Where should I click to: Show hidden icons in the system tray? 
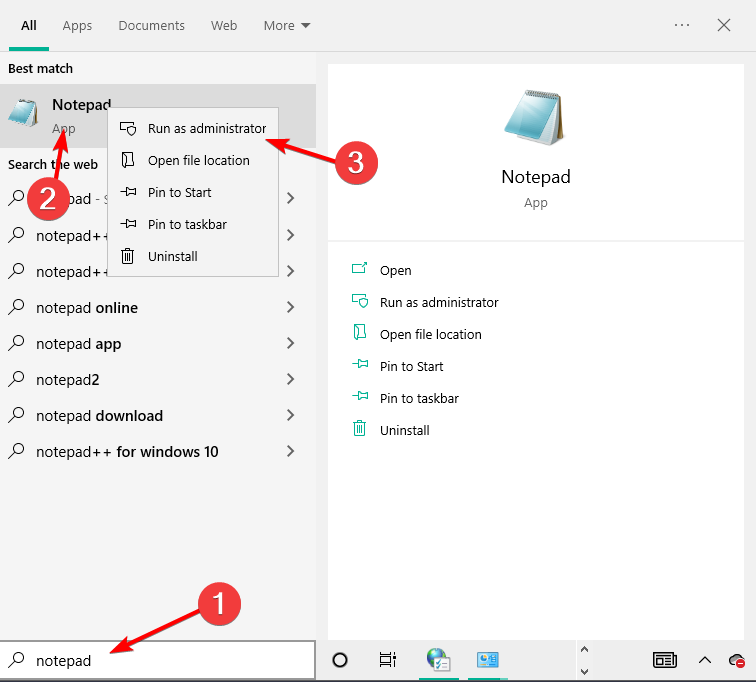coord(705,660)
